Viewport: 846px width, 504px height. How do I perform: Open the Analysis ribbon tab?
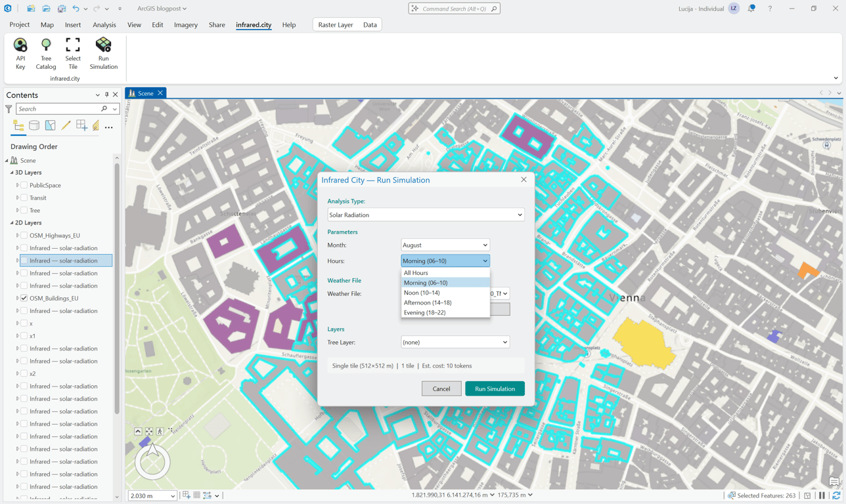[104, 25]
